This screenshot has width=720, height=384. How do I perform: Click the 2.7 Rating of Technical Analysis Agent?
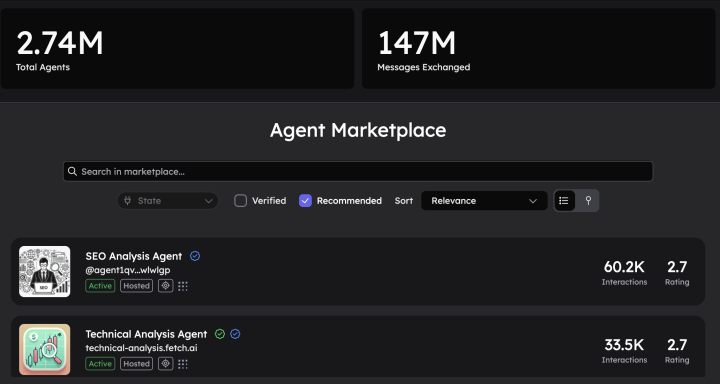(x=677, y=345)
